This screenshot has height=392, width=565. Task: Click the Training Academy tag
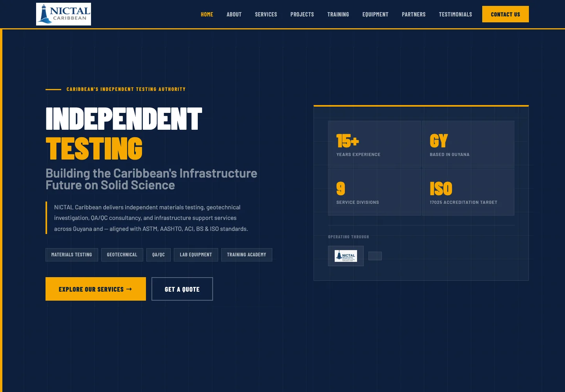point(246,255)
